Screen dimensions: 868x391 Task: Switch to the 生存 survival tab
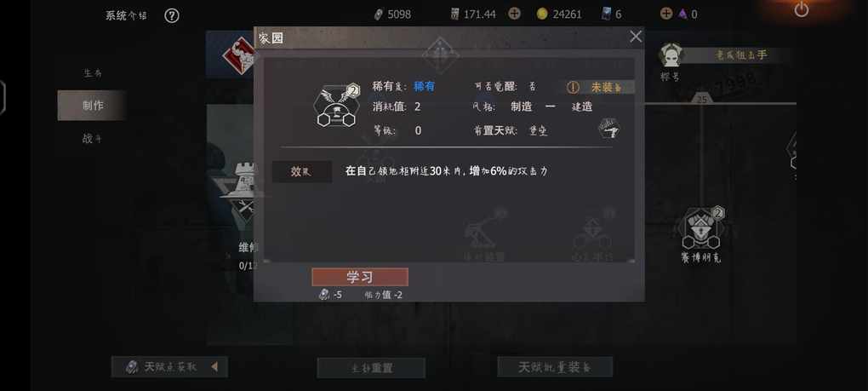93,72
